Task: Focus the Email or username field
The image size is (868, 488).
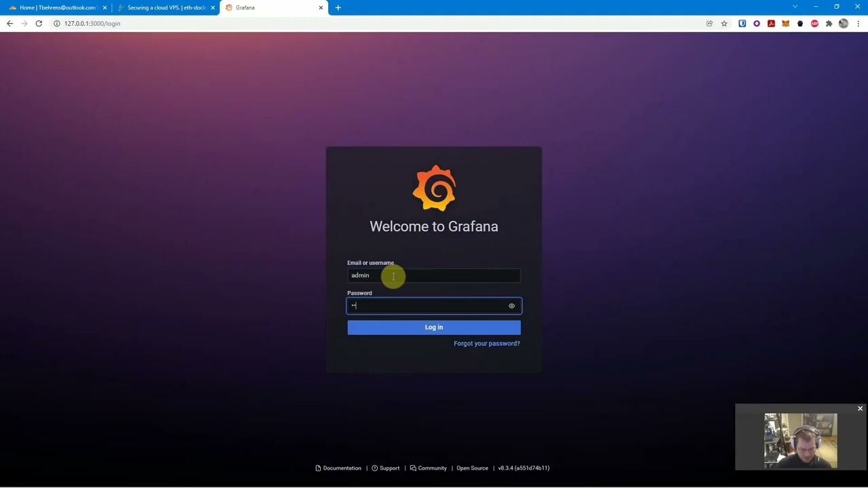Action: (434, 275)
